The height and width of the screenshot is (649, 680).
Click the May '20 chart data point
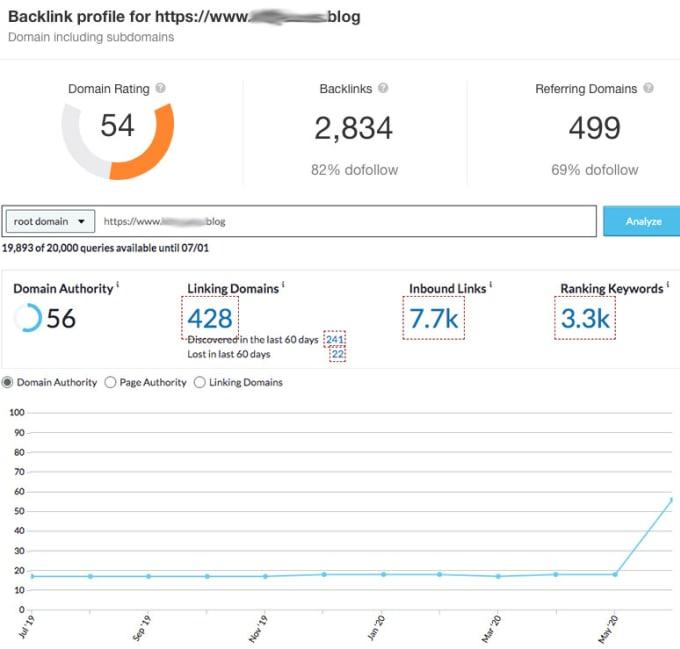[615, 574]
